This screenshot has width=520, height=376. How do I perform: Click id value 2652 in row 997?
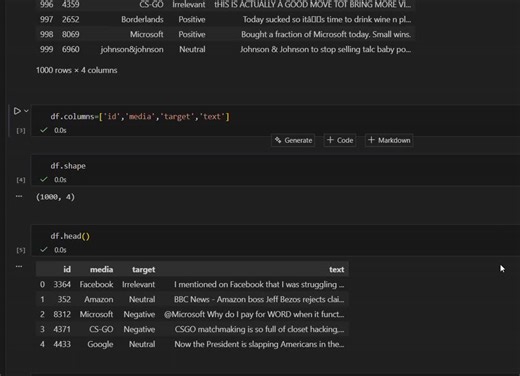[71, 19]
